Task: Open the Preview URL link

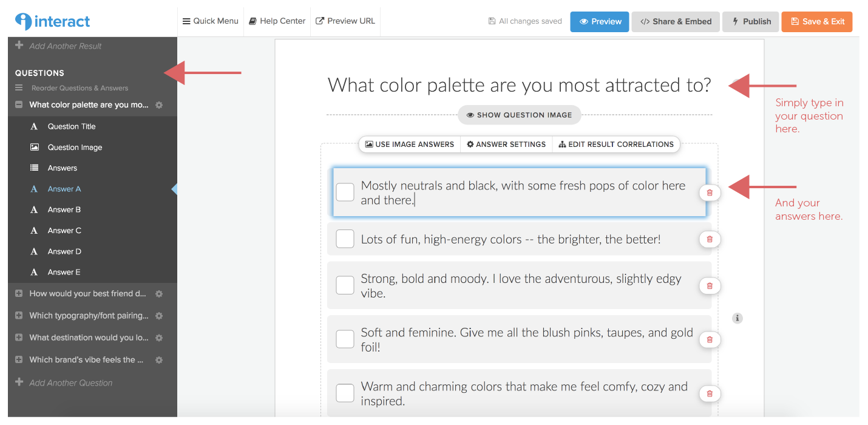Action: tap(345, 21)
